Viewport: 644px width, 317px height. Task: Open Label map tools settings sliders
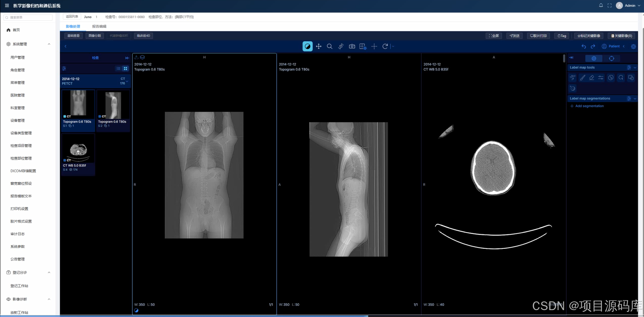629,67
